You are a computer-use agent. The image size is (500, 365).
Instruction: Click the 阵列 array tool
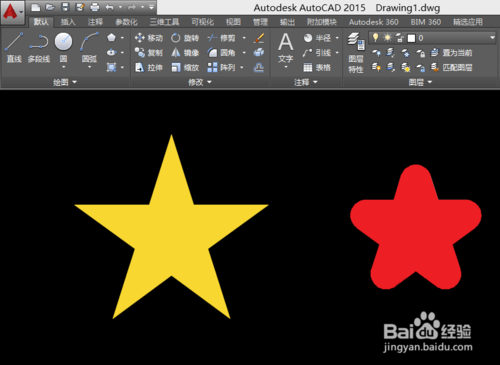221,67
